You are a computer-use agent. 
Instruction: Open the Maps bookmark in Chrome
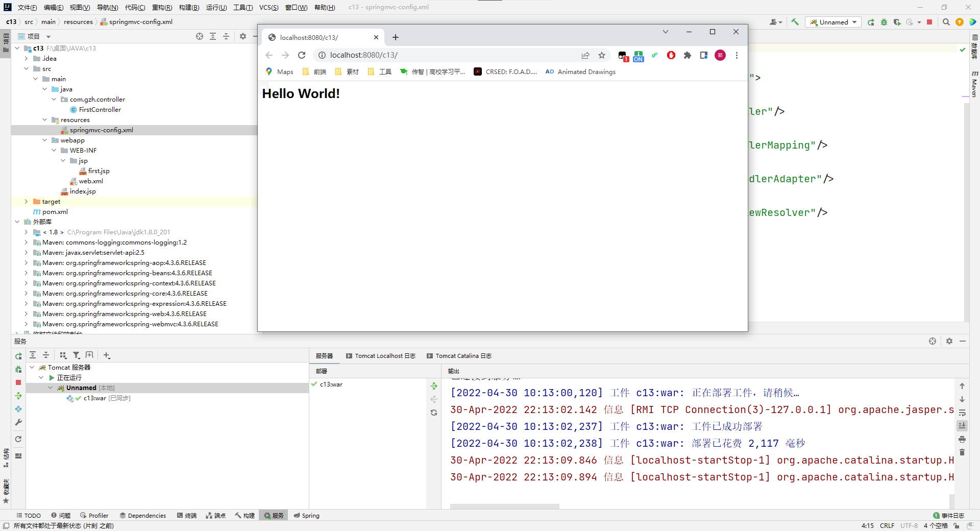(280, 72)
